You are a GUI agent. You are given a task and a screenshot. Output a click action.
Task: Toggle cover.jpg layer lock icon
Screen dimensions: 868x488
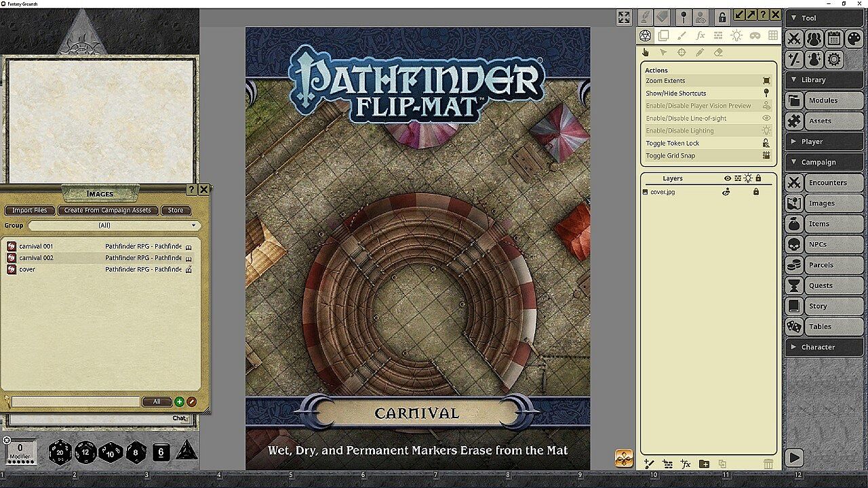tap(756, 192)
